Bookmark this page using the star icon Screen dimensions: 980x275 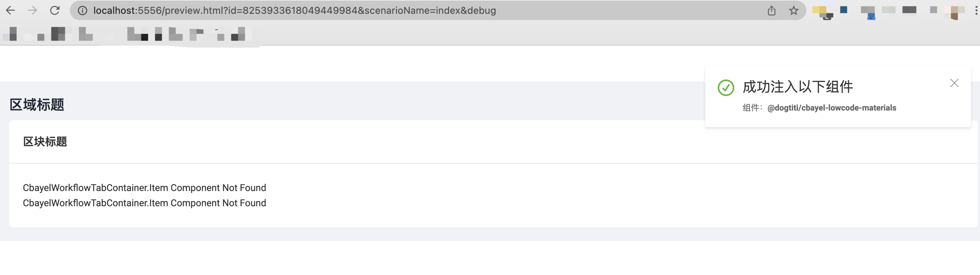coord(794,10)
